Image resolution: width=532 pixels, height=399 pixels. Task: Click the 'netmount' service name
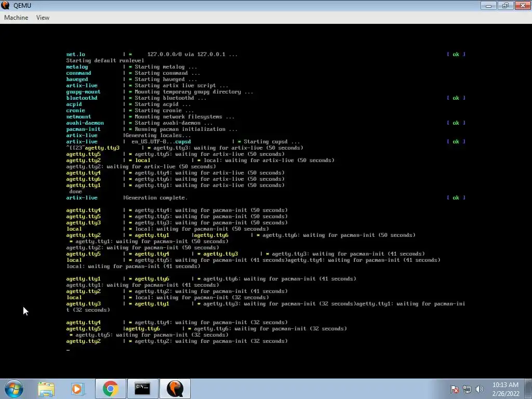[x=79, y=117]
